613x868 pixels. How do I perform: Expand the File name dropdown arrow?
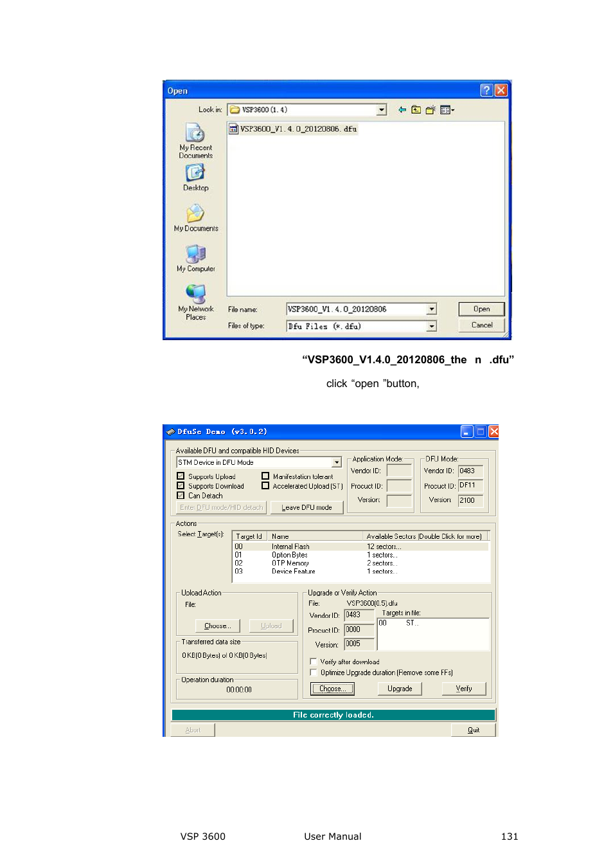(x=432, y=309)
